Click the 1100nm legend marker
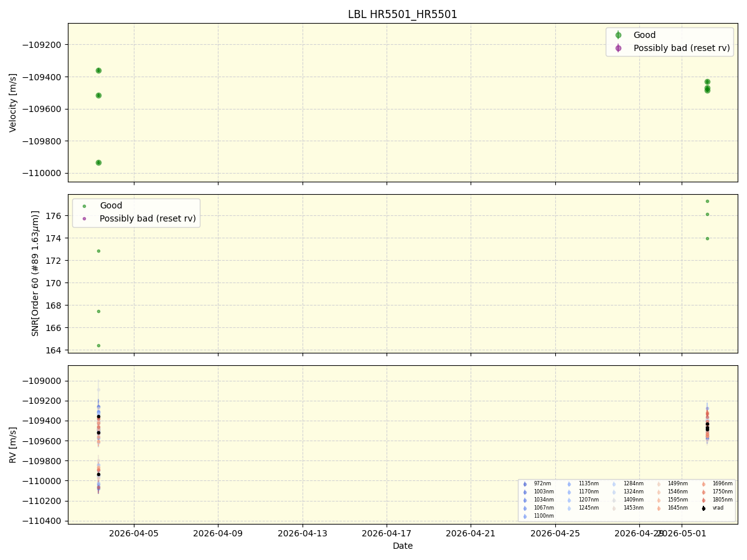The width and height of the screenshot is (747, 560). coord(525,516)
